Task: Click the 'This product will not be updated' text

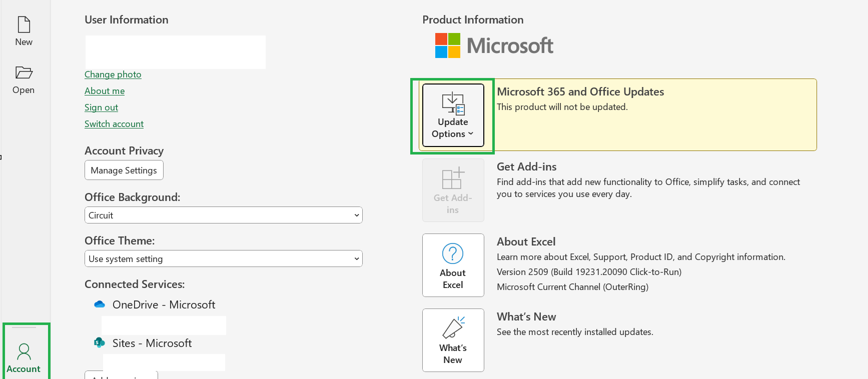Action: 562,107
